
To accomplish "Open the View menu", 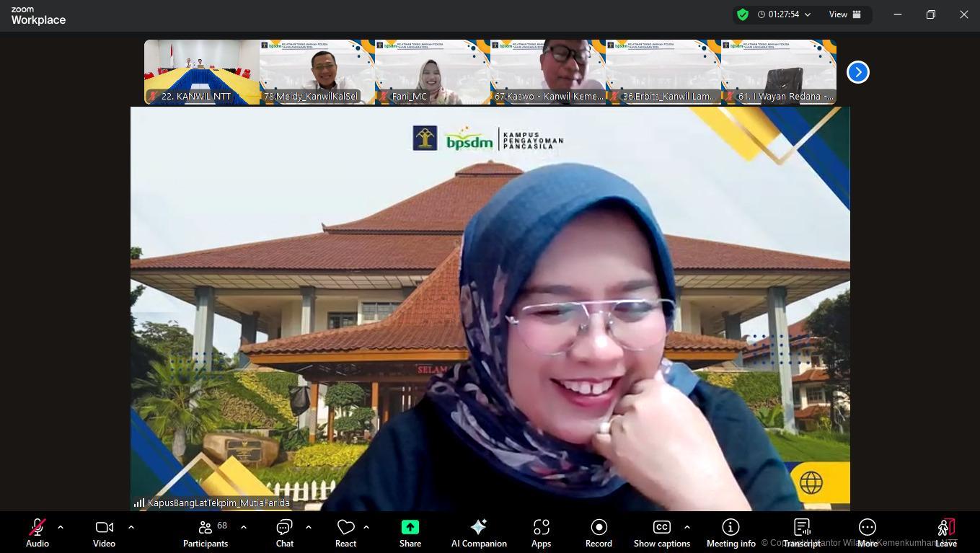I will click(x=845, y=14).
